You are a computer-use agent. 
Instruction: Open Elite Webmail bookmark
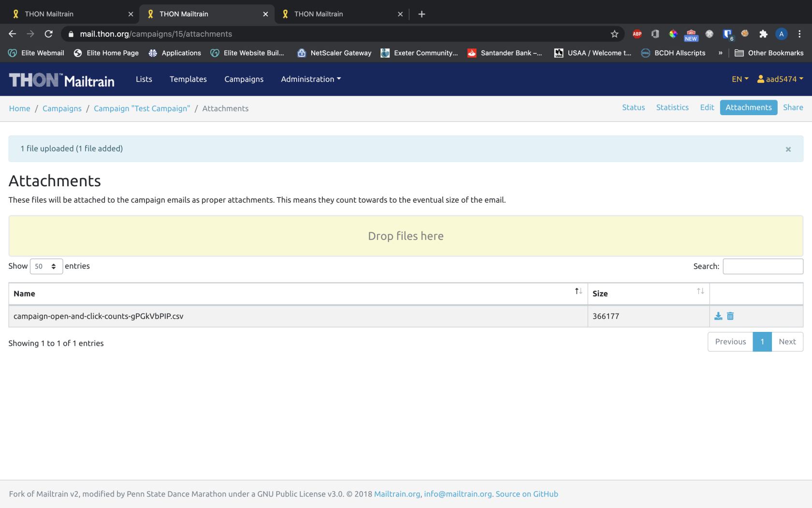pyautogui.click(x=36, y=53)
